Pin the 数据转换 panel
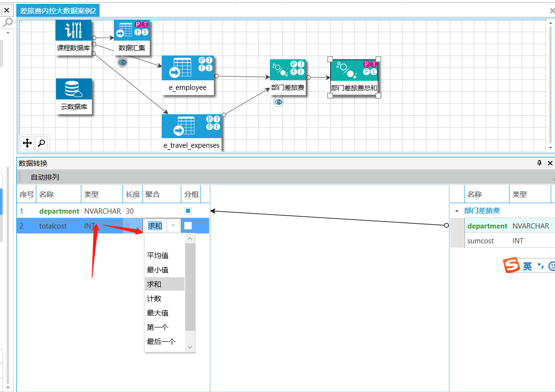The width and height of the screenshot is (555, 392). [x=539, y=163]
